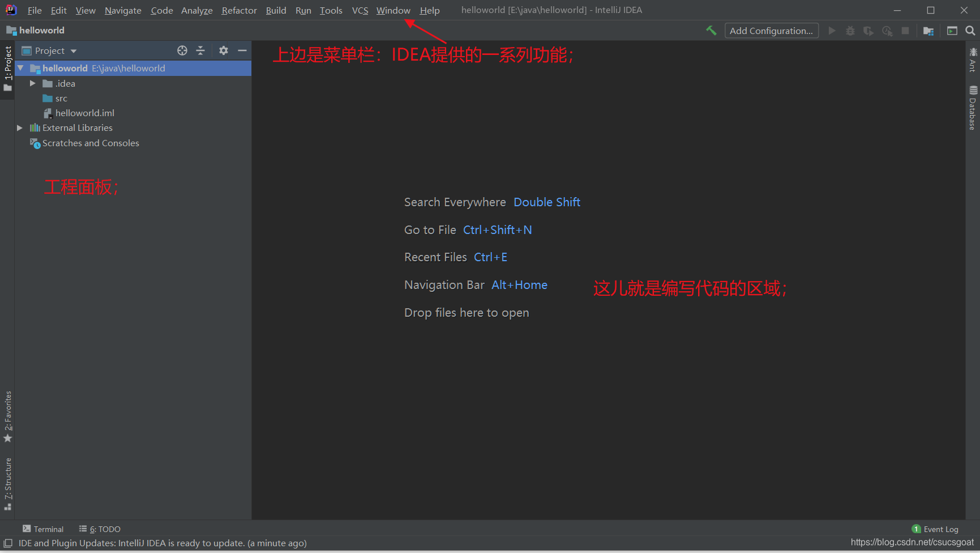Click Drop files here to open text
The image size is (980, 553).
pyautogui.click(x=467, y=313)
